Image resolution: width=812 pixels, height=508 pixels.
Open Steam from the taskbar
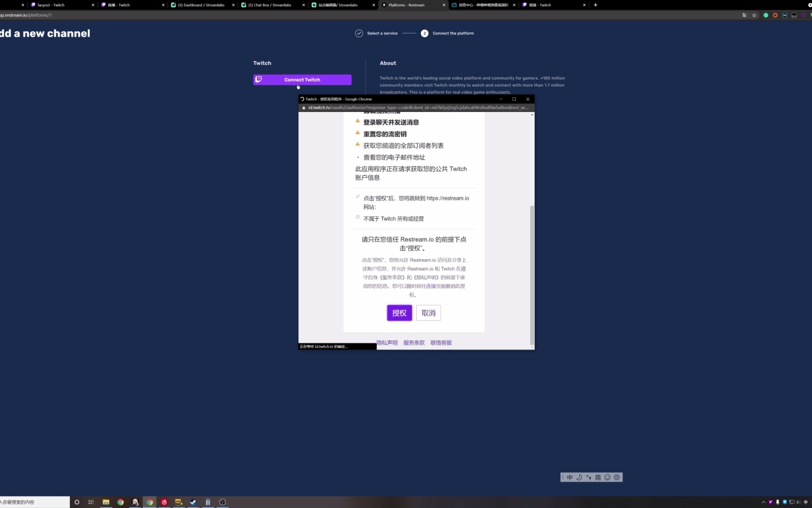pos(193,502)
